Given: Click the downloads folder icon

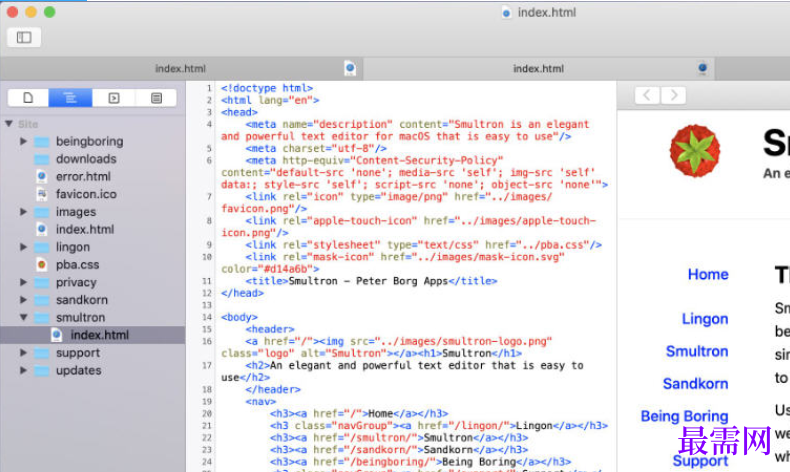Looking at the screenshot, I should 42,159.
